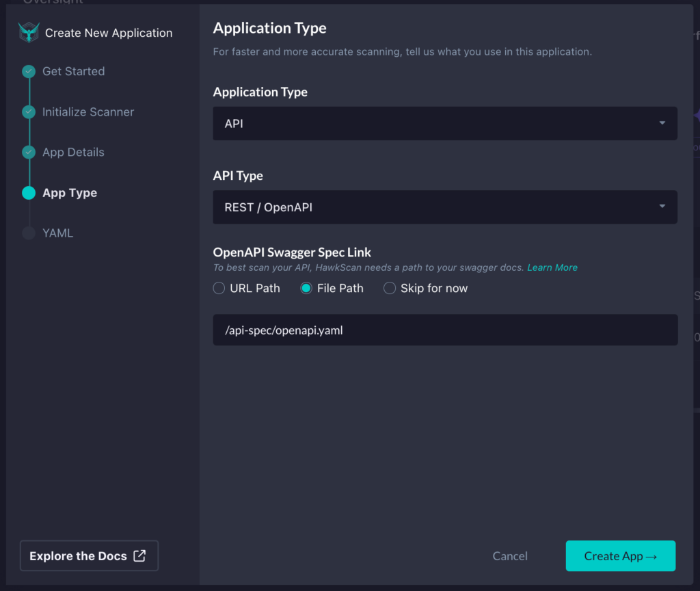
Task: Click the App Type active step indicator
Action: (x=28, y=192)
